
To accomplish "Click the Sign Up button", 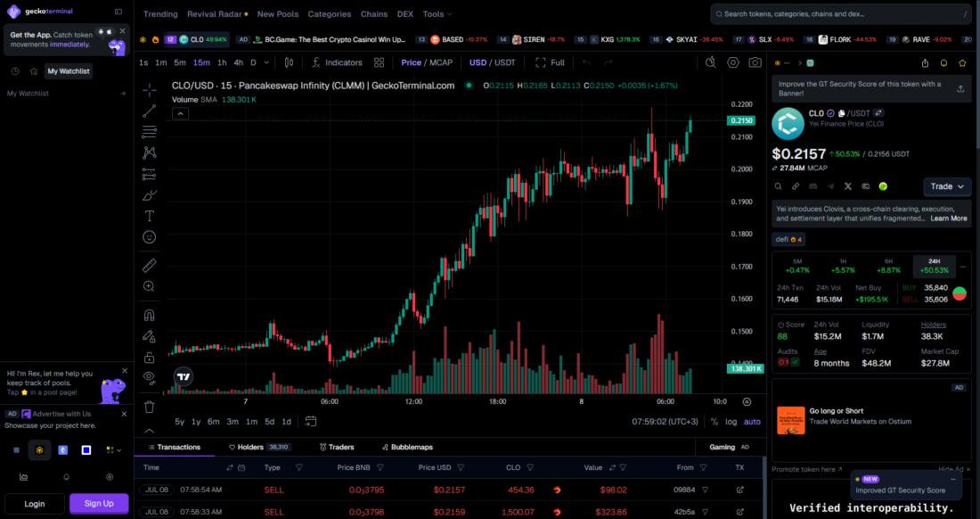I will pyautogui.click(x=99, y=503).
